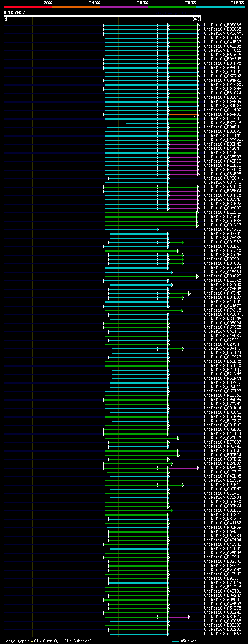Click hit label UniRef100_A7NXJ5
This screenshot has width=248, height=644.
point(222,310)
